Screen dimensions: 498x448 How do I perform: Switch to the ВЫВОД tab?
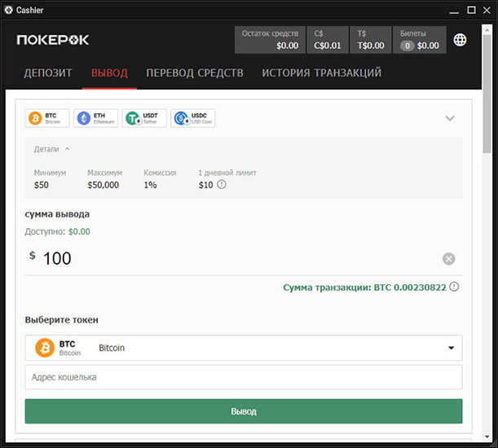[x=109, y=73]
